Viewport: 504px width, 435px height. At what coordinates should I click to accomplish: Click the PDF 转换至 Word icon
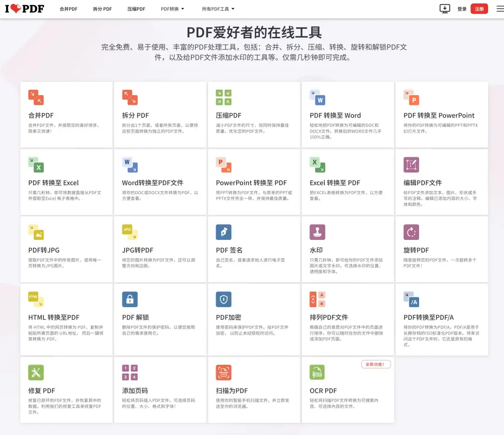(x=318, y=98)
